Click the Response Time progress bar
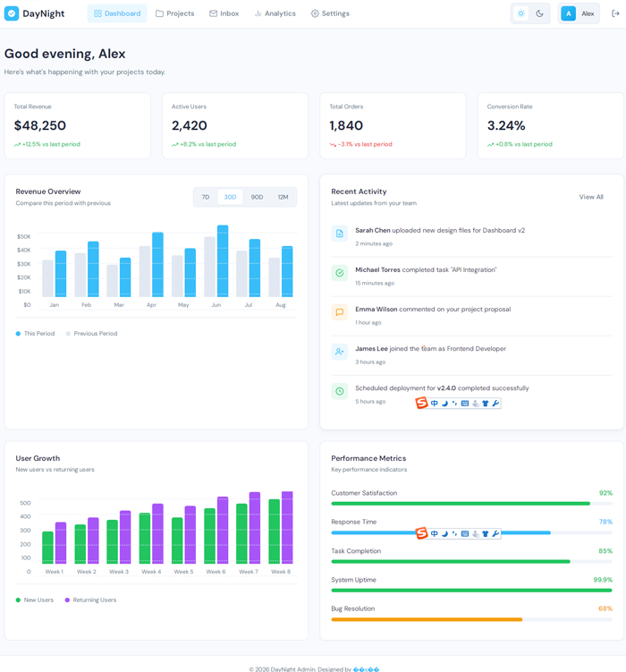 pos(471,533)
